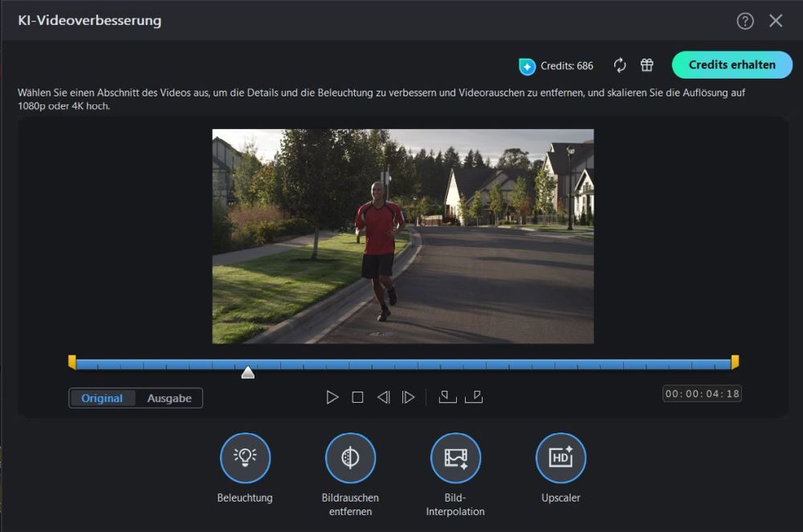Click the Credits: 686 text
The image size is (803, 532).
567,66
